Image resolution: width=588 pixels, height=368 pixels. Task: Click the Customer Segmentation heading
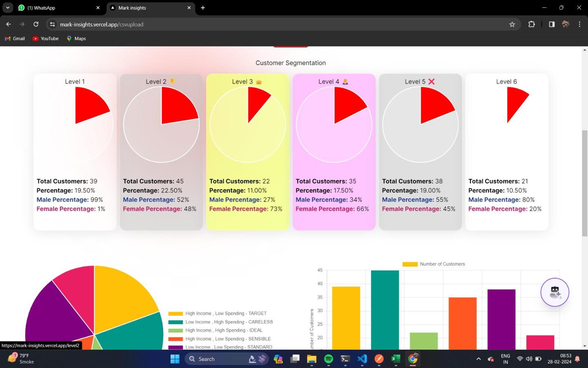pos(291,63)
